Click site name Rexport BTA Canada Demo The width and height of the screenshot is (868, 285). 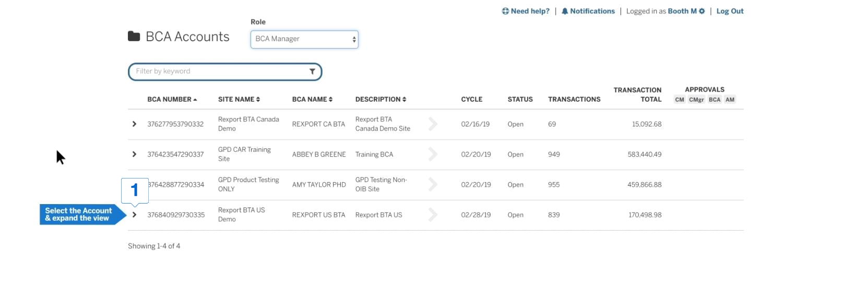coord(248,124)
